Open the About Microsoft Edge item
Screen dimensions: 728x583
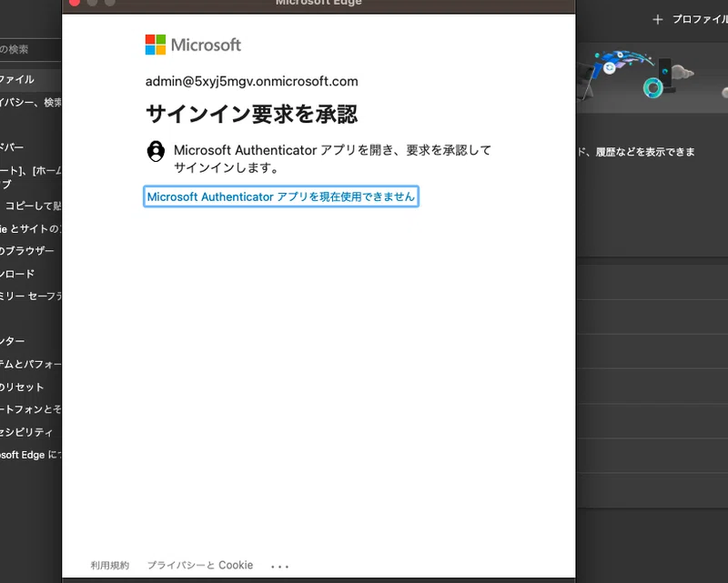[x=30, y=455]
